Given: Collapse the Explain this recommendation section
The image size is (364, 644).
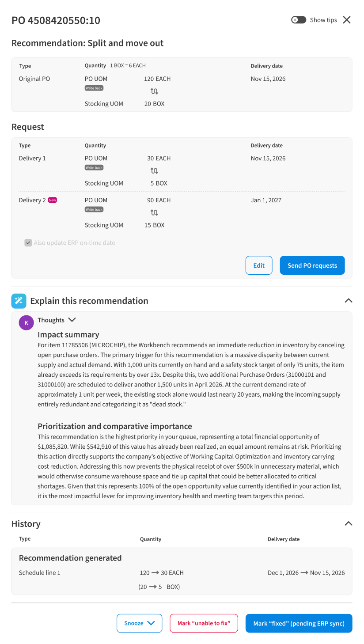Looking at the screenshot, I should tap(348, 300).
